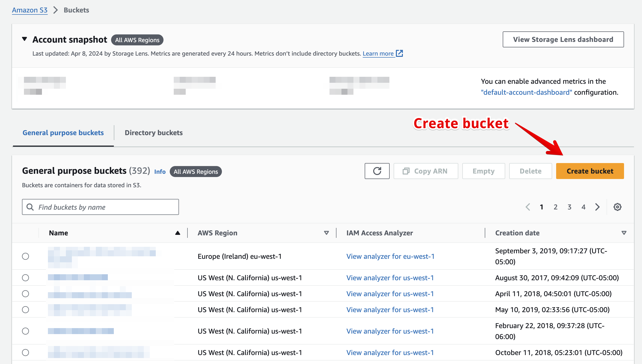Click the Creation date column header
Screen dimensions: 642x364
click(517, 233)
